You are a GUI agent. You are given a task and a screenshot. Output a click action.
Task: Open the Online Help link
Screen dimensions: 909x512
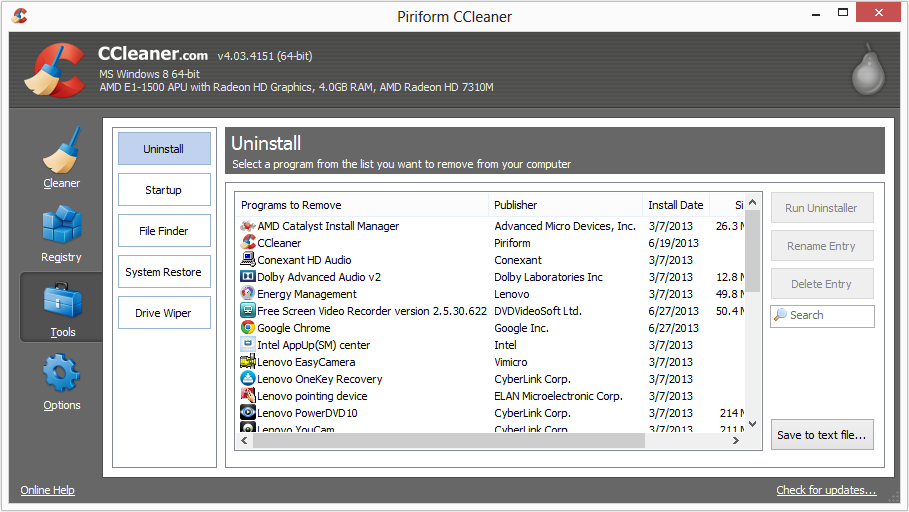pos(48,490)
